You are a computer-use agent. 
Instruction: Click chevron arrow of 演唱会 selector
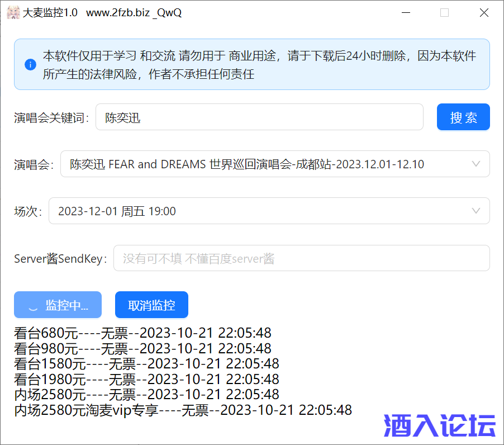coord(476,164)
